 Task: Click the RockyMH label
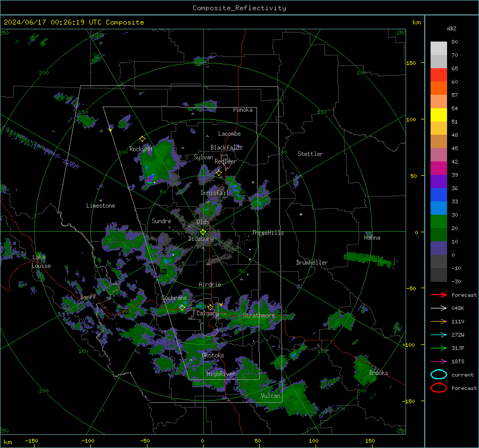pos(141,149)
